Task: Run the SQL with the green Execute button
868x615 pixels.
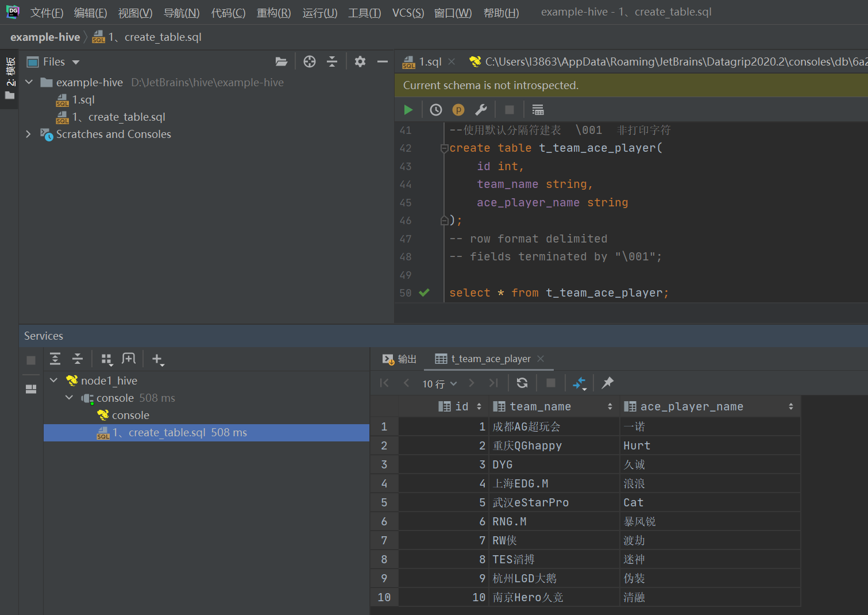Action: point(408,110)
